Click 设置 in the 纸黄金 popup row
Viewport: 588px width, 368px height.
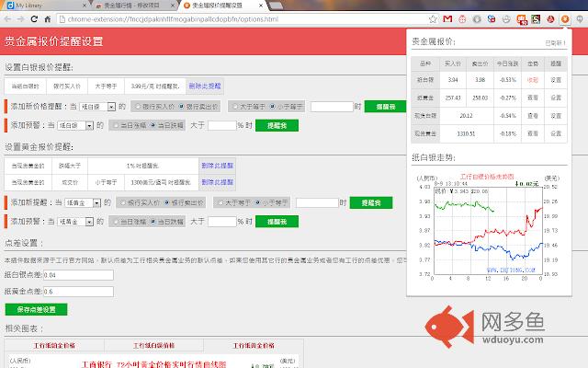point(556,98)
